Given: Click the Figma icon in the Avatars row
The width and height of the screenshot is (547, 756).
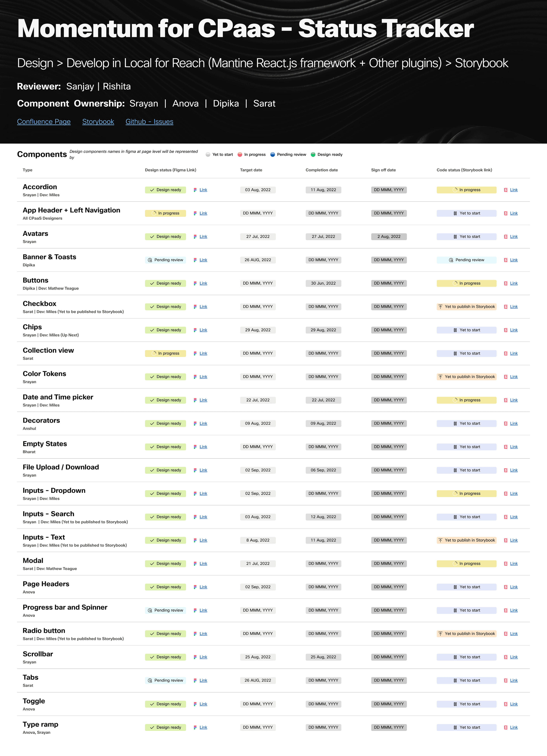Looking at the screenshot, I should tap(195, 237).
